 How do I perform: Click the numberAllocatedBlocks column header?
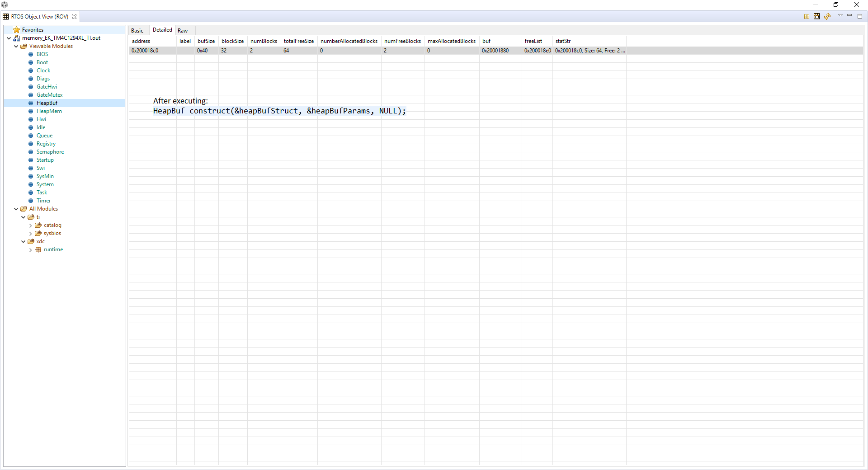click(x=349, y=41)
